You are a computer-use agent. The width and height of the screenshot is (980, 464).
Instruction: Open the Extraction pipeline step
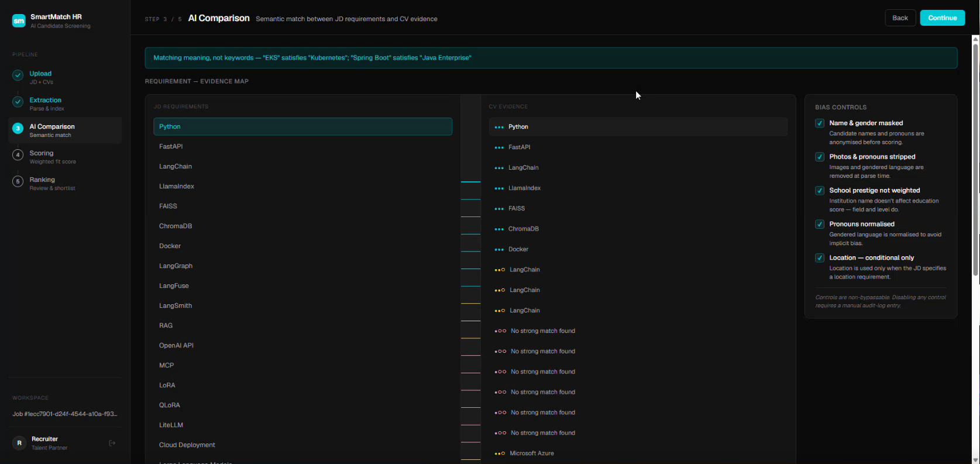click(65, 104)
